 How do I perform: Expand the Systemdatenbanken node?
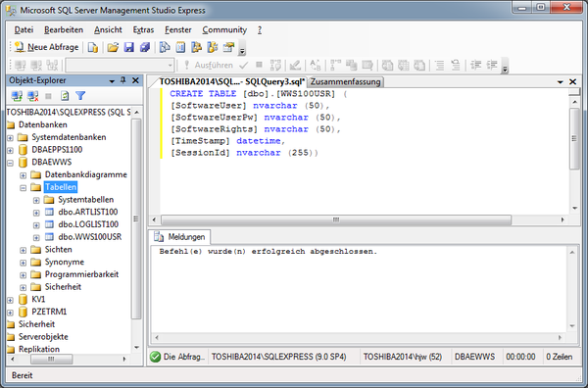[10, 138]
